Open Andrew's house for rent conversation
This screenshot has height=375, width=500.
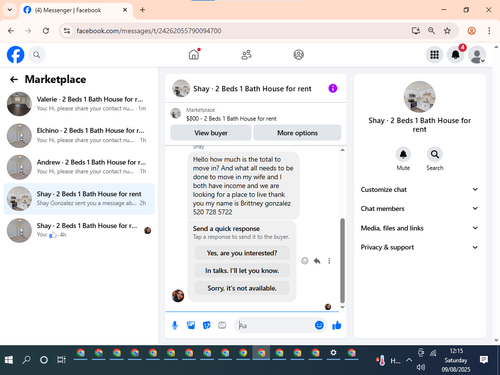click(x=79, y=167)
